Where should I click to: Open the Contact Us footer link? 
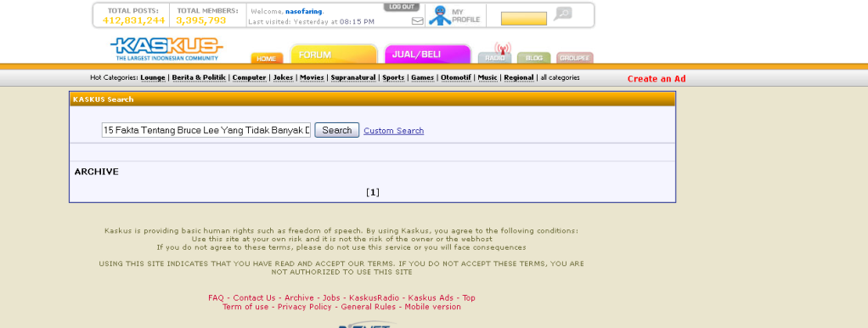(254, 297)
